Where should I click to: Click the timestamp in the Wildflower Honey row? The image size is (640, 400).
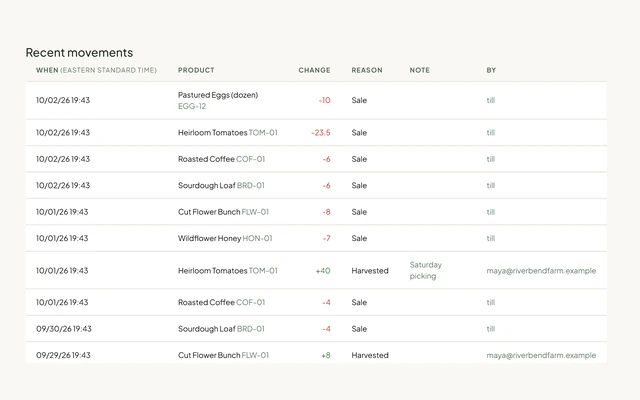62,238
